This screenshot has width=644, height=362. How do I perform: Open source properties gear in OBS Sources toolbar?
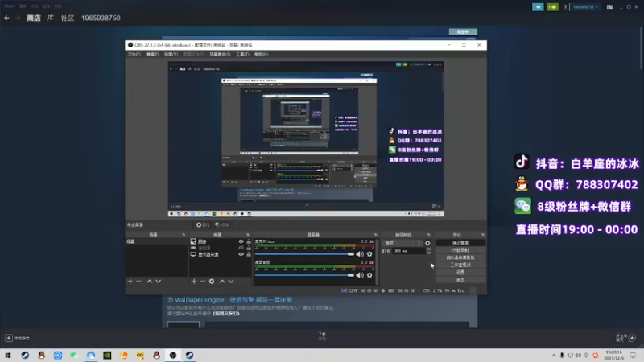coord(212,281)
